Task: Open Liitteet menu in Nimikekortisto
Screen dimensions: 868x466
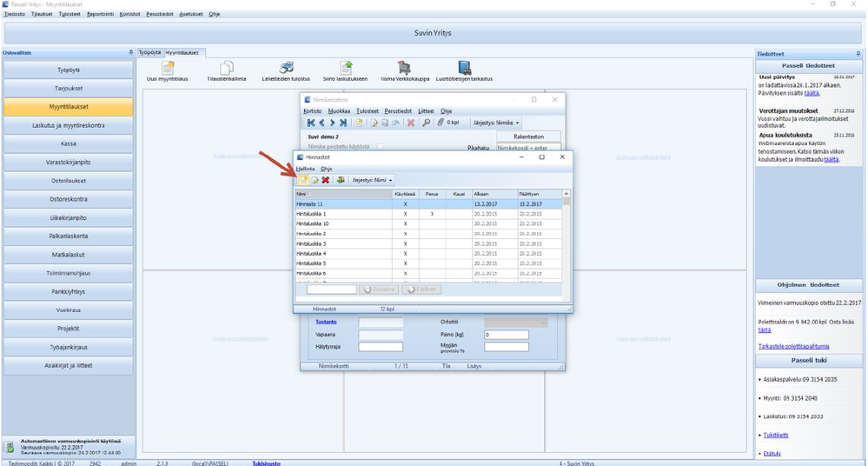Action: coord(427,111)
